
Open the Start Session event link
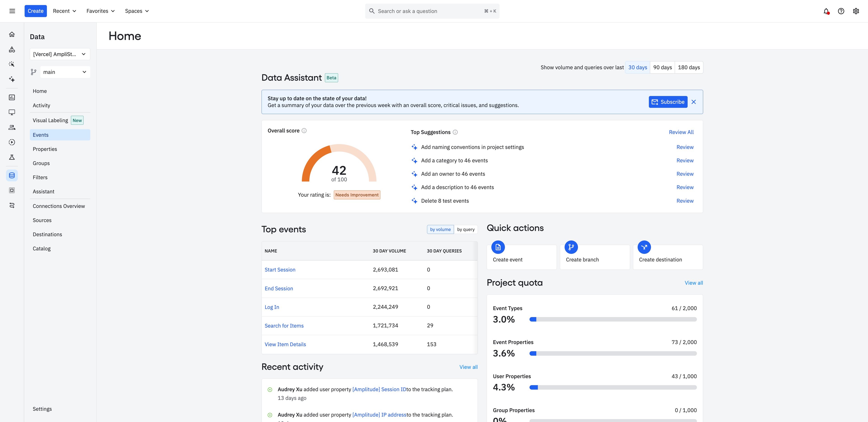[x=280, y=270]
